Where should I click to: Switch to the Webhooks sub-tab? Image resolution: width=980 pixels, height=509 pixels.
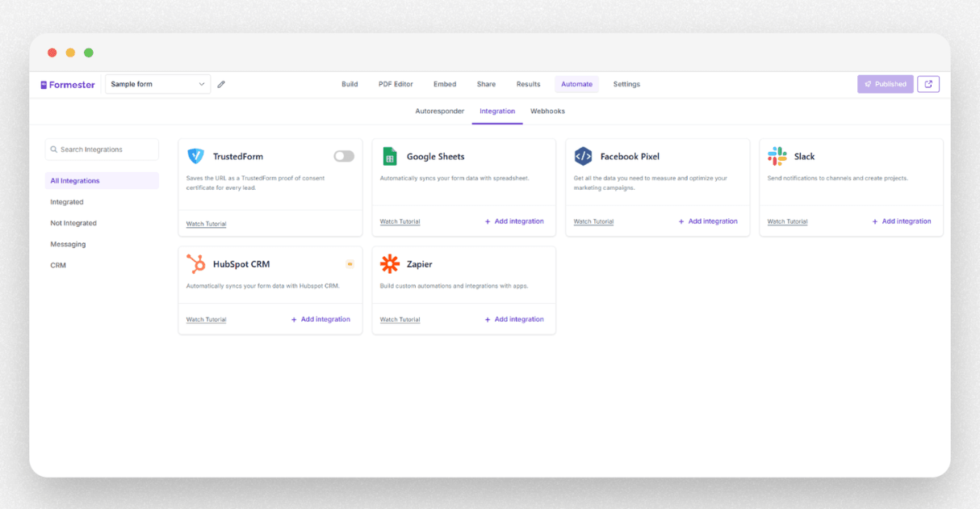click(547, 111)
